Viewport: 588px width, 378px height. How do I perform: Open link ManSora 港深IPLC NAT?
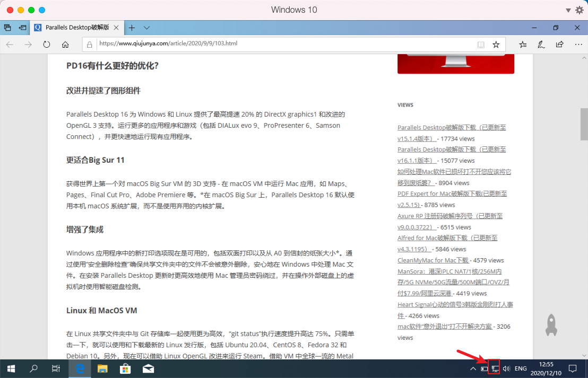[453, 282]
